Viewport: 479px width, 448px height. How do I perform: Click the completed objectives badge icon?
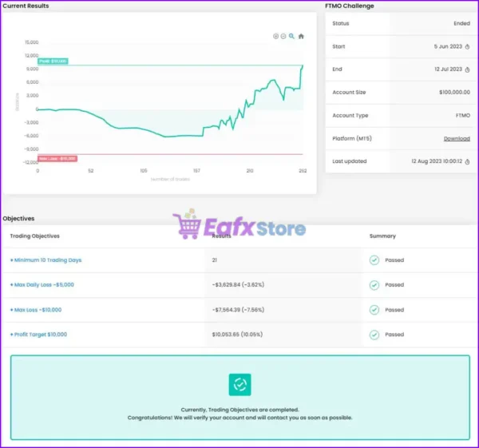coord(239,384)
